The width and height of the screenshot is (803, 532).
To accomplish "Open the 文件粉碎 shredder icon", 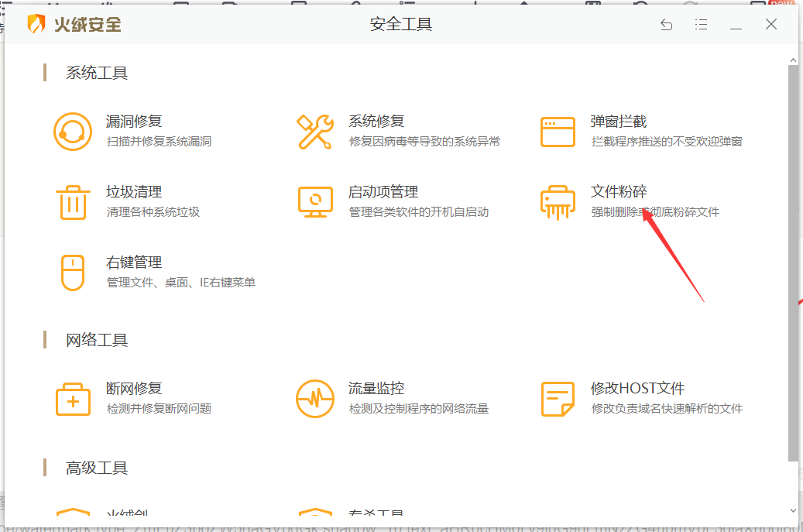I will tap(558, 202).
